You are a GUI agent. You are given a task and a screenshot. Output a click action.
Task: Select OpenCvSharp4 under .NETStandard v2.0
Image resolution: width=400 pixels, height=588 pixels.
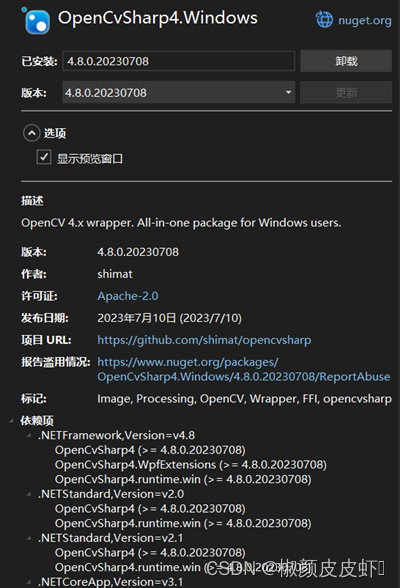150,509
